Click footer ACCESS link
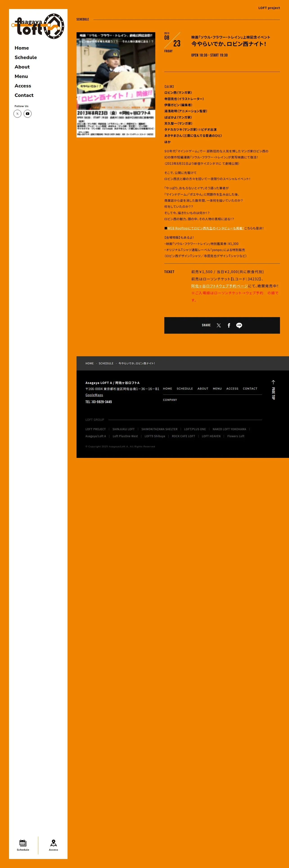289x868 pixels. point(232,388)
